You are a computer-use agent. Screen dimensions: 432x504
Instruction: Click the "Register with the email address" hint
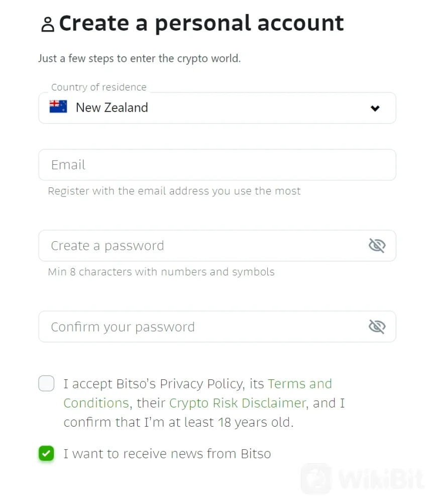(174, 191)
